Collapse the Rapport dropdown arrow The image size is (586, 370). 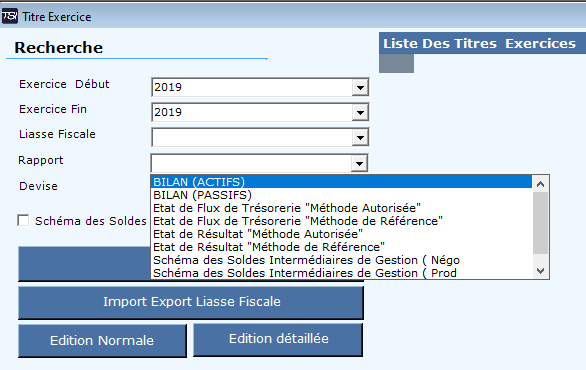coord(359,163)
